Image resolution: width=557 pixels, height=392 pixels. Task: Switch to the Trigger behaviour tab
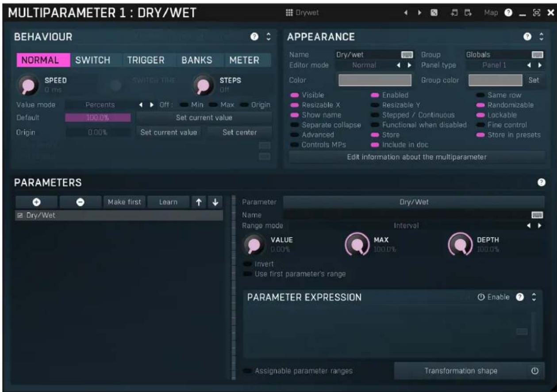(146, 61)
